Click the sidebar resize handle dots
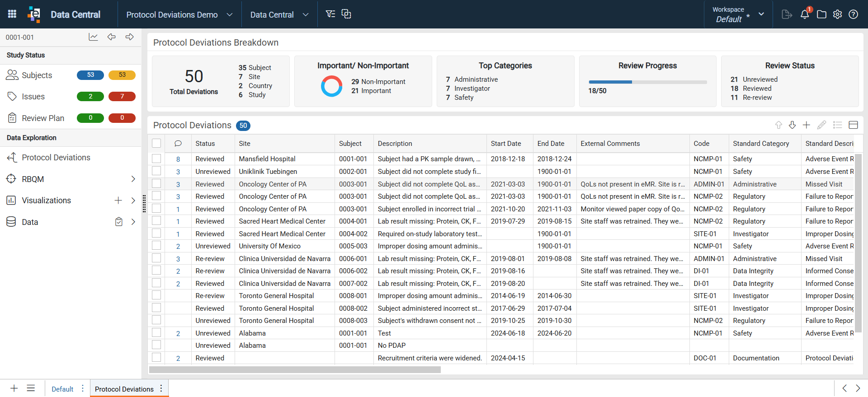868x397 pixels. [x=144, y=203]
